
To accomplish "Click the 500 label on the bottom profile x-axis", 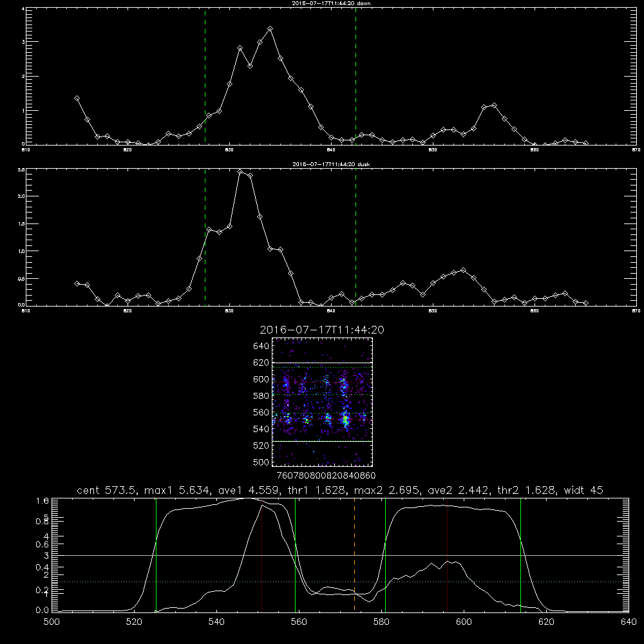I will pyautogui.click(x=52, y=622).
